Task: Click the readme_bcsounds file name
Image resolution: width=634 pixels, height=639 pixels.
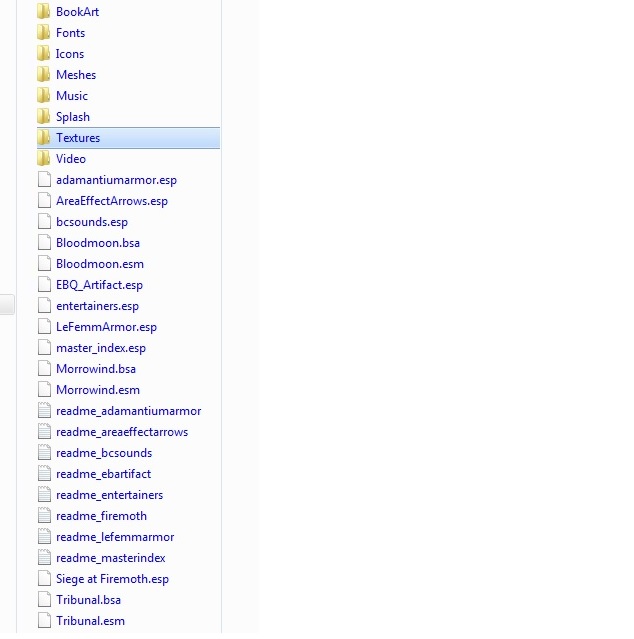Action: (104, 453)
